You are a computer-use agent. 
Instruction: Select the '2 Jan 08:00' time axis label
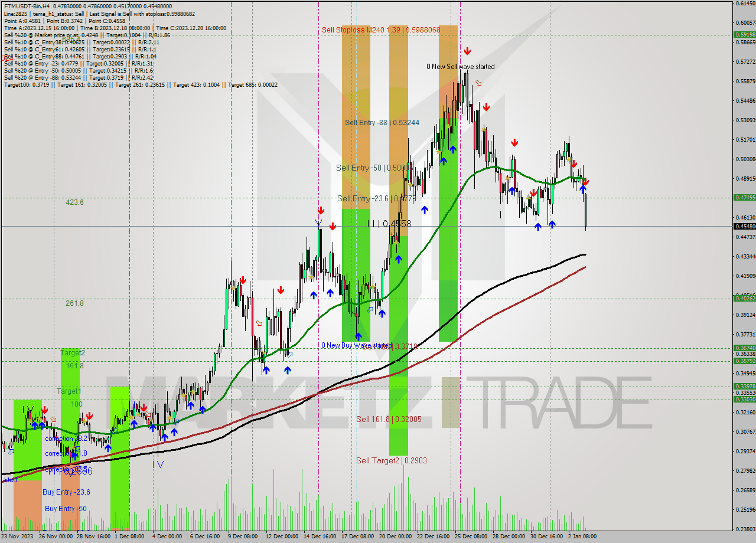(x=582, y=537)
